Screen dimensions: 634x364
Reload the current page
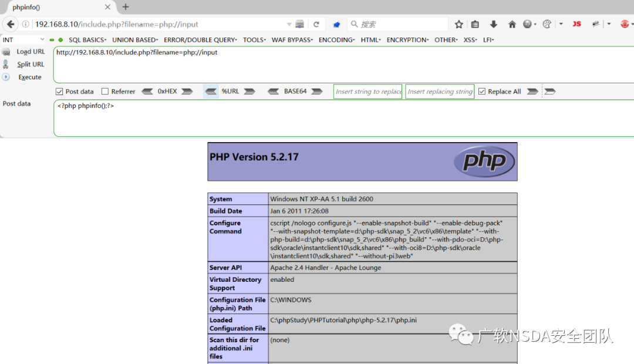pyautogui.click(x=316, y=24)
